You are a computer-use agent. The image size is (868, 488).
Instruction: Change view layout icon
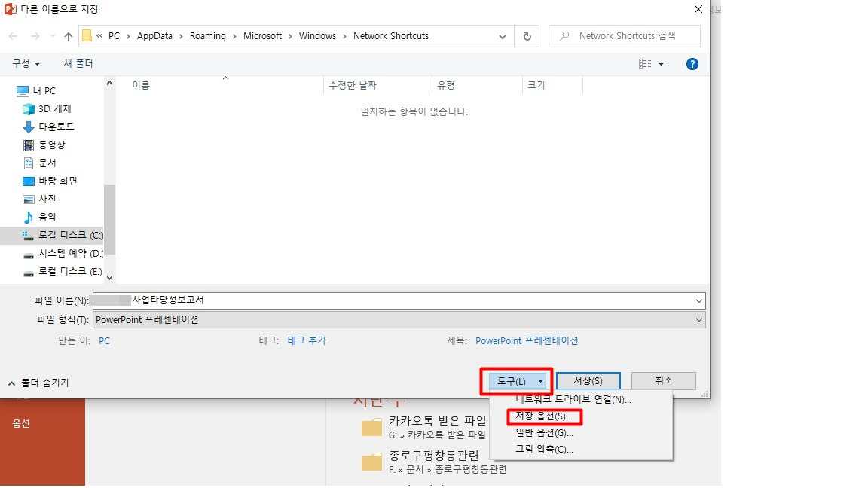645,63
